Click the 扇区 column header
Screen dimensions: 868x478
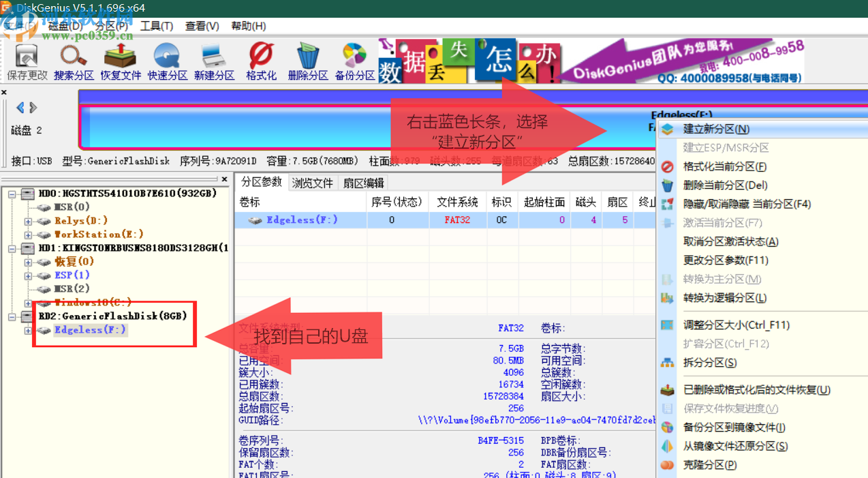click(x=617, y=203)
